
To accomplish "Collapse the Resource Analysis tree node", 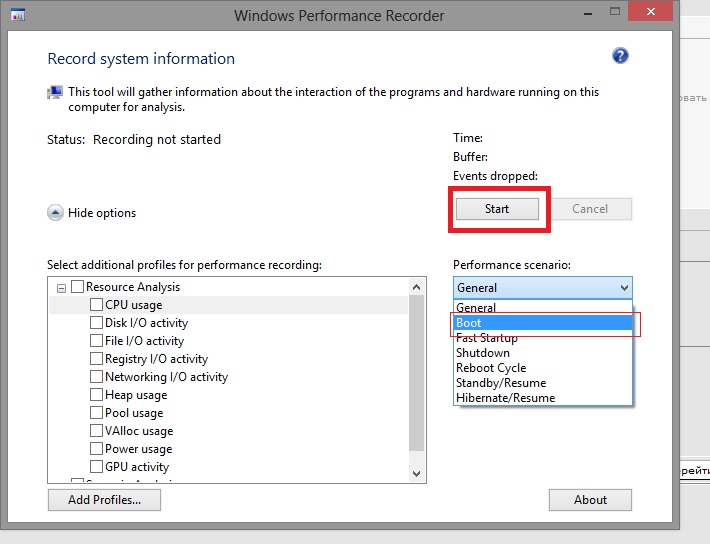I will (x=61, y=288).
